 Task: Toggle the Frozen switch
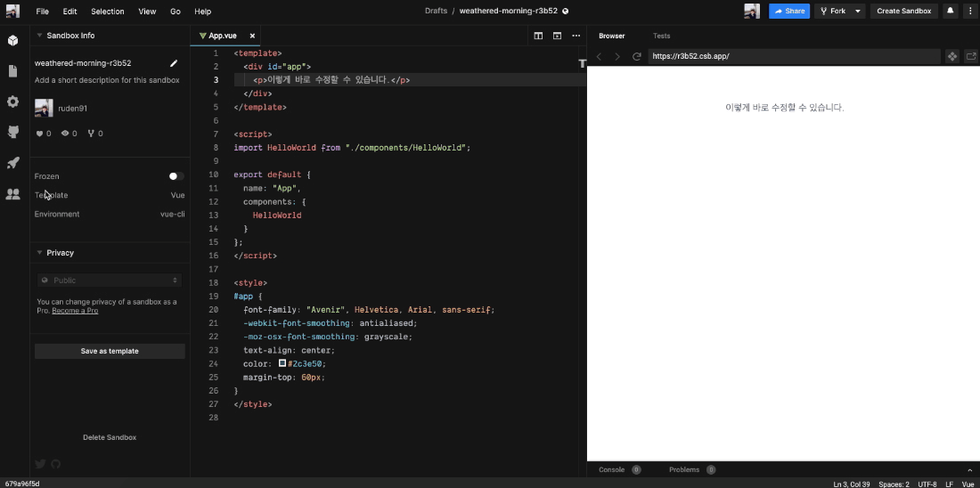point(176,176)
